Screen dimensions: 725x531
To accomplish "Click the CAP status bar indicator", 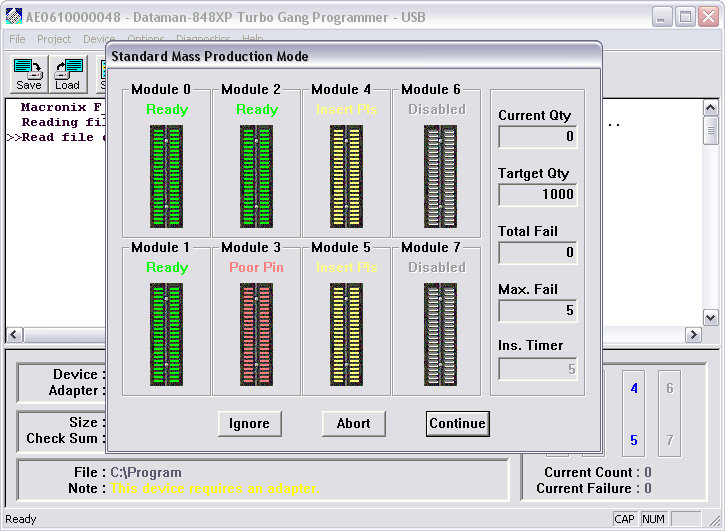I will [624, 519].
